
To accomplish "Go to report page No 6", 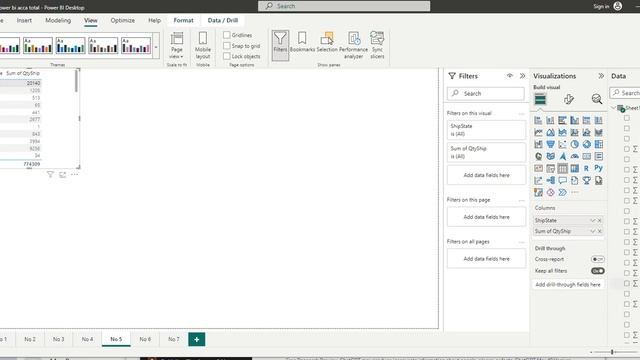I will (x=145, y=339).
